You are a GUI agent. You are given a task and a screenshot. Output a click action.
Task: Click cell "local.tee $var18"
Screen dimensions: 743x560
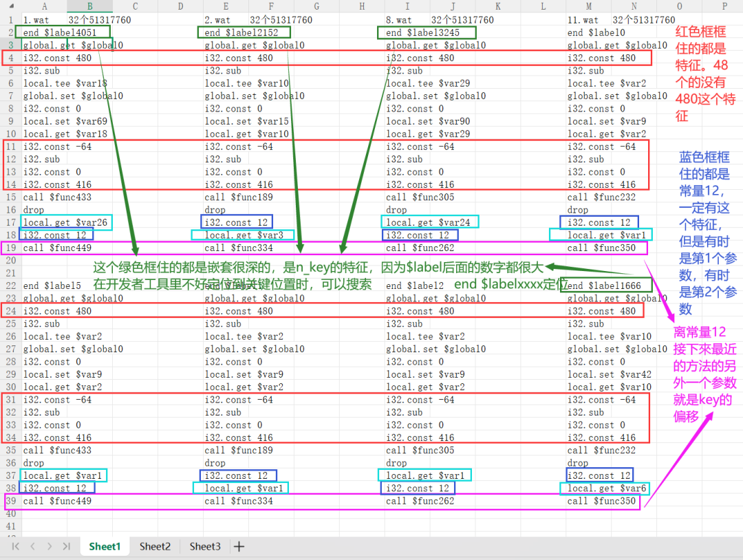pyautogui.click(x=65, y=83)
